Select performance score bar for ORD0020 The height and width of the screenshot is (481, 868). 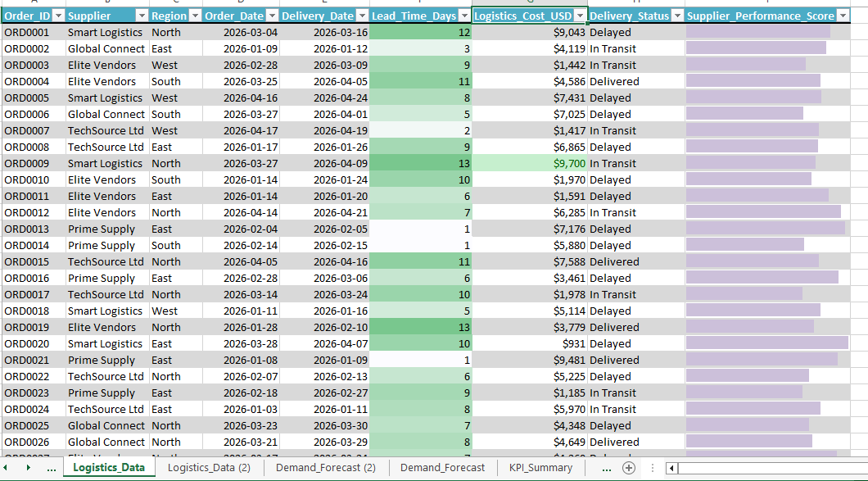(x=767, y=343)
